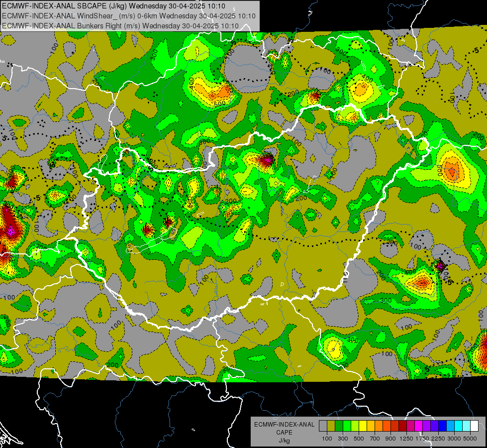This screenshot has width=487, height=448.
Task: Click the legend value 3000
Action: coord(454,439)
